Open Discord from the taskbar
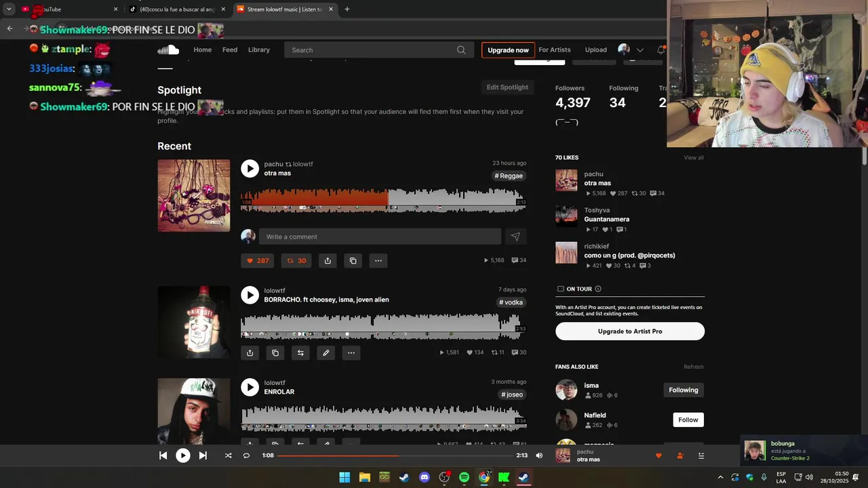This screenshot has height=488, width=868. tap(425, 477)
